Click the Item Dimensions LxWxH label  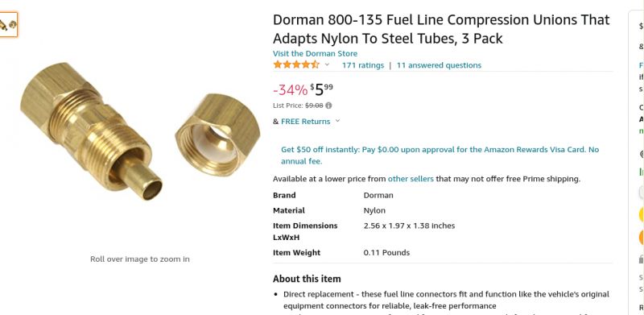pyautogui.click(x=305, y=231)
